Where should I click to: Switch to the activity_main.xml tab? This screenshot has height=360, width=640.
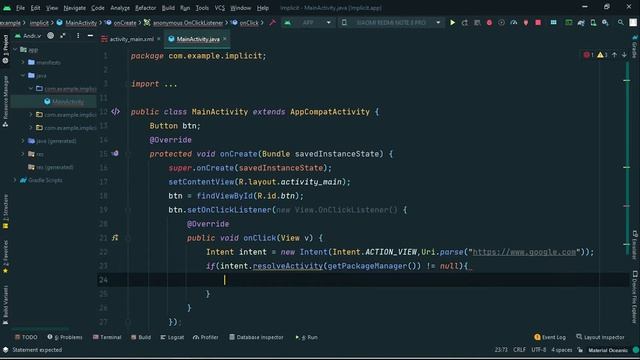point(131,39)
